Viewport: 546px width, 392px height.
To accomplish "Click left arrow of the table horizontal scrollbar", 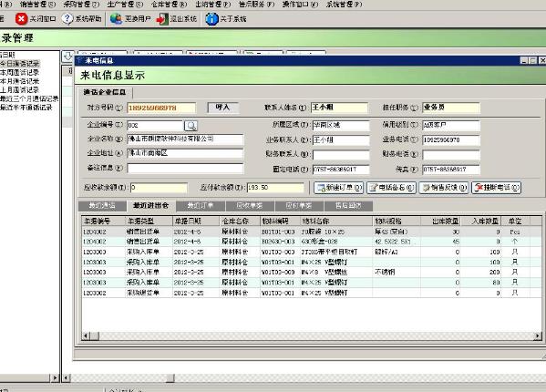I will [86, 336].
